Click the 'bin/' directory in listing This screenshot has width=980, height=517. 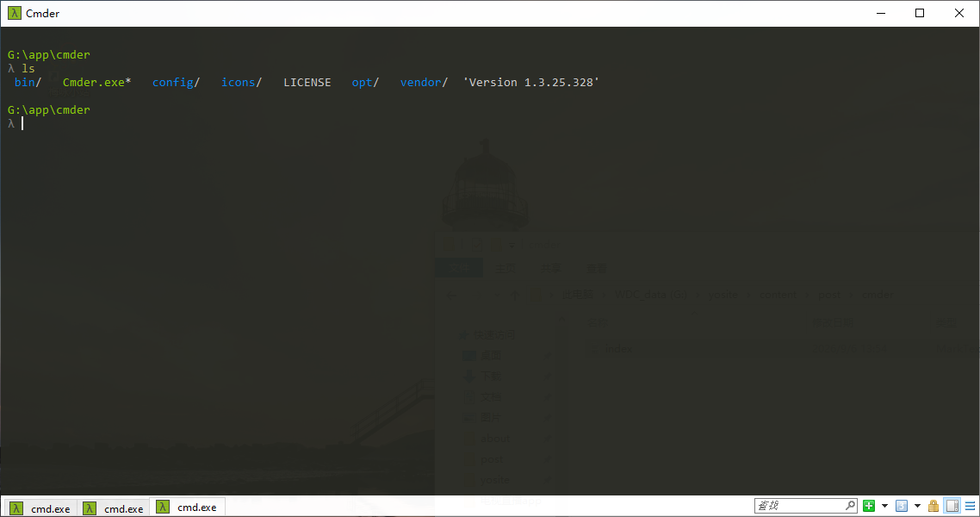[28, 83]
